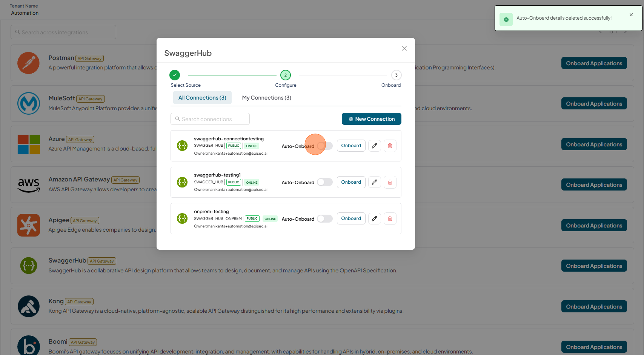Screen dimensions: 644x355
Task: Click Onboard Applications for MuleSoft
Action: coord(594,103)
